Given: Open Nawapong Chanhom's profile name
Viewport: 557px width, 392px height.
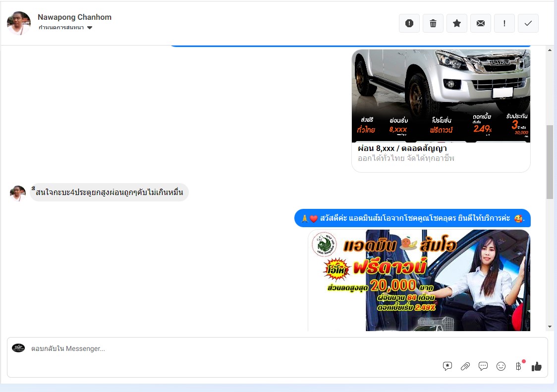Looking at the screenshot, I should pos(74,17).
